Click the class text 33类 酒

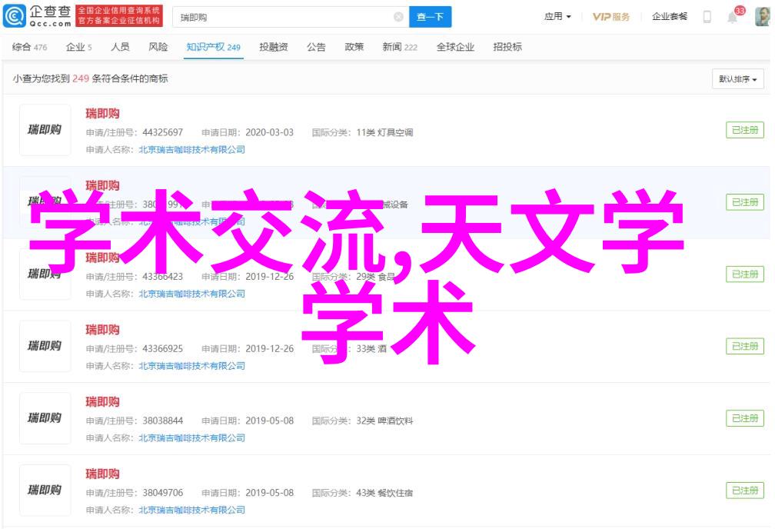[x=371, y=349]
